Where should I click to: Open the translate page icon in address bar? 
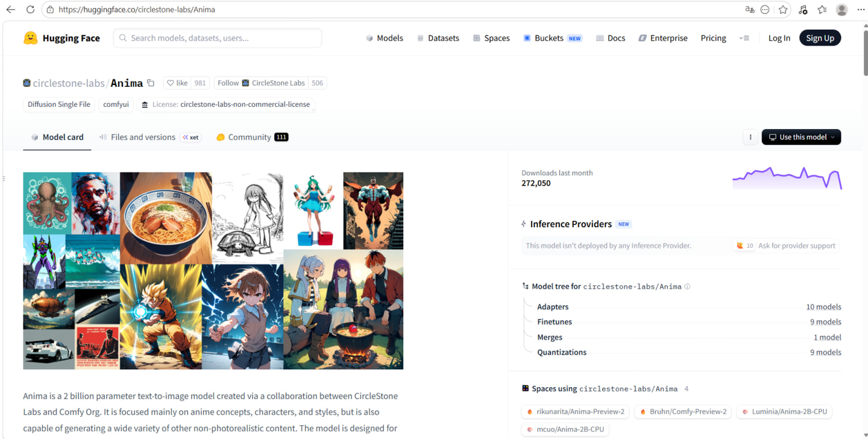pos(750,10)
